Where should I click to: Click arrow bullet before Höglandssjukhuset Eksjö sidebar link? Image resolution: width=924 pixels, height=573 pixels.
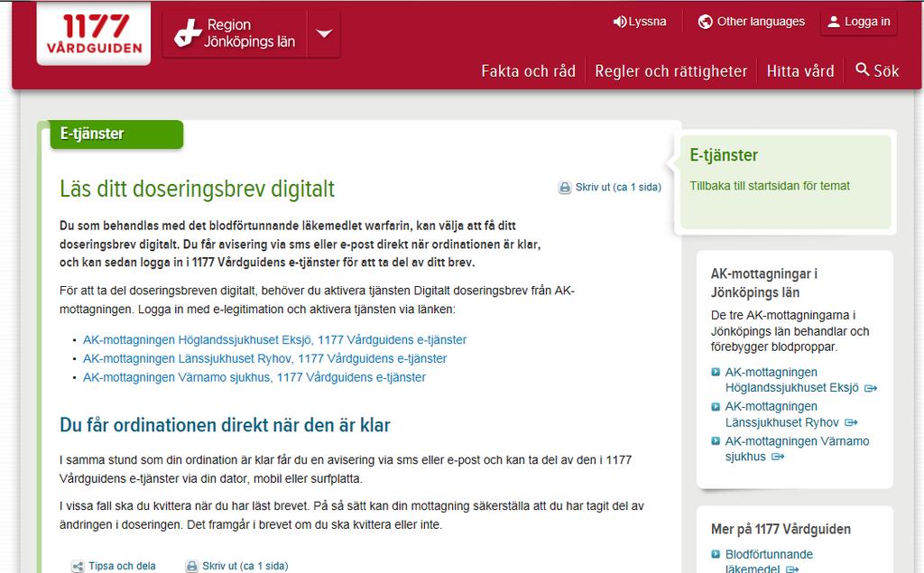pyautogui.click(x=716, y=372)
